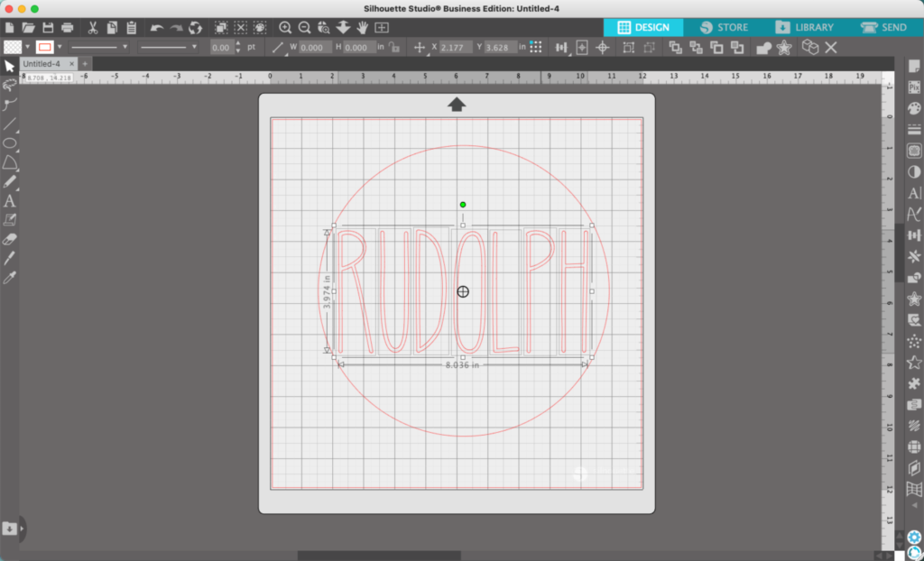This screenshot has height=561, width=924.
Task: Close the Untitled-4 document tab
Action: click(72, 64)
